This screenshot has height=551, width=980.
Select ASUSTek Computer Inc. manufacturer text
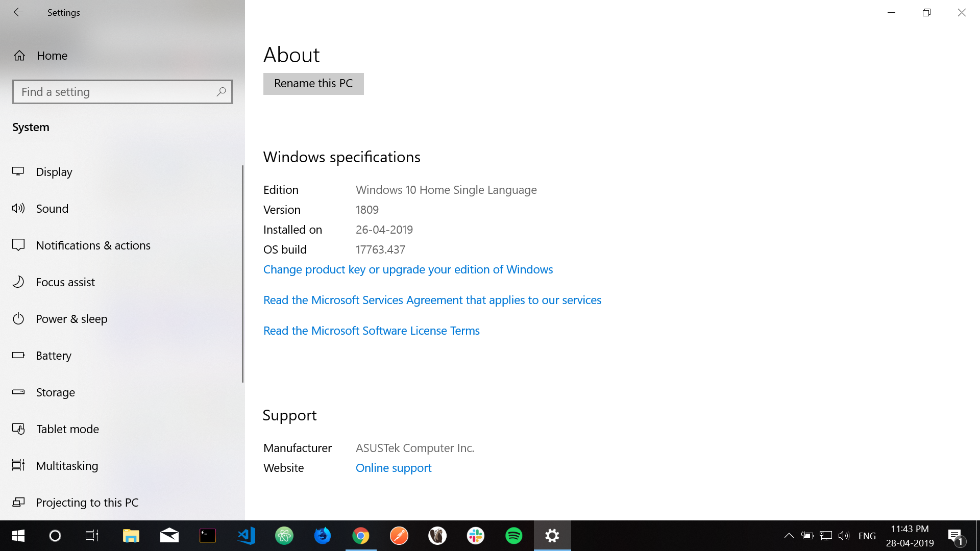click(415, 448)
